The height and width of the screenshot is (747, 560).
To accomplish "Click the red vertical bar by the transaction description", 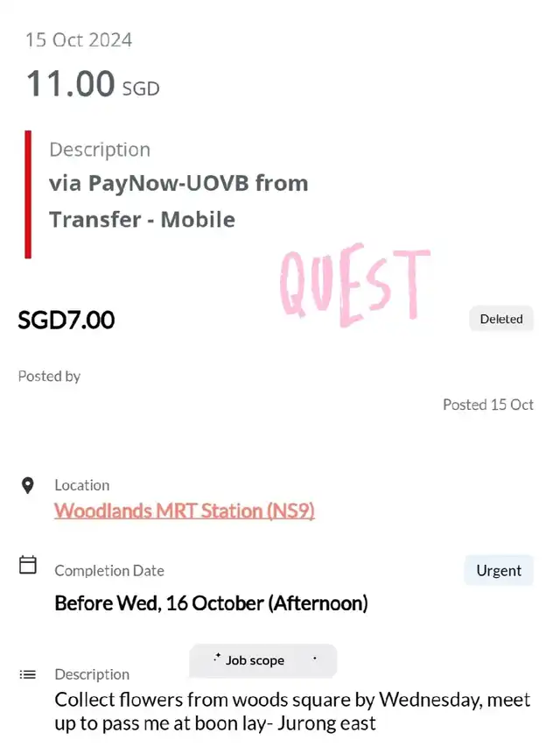I will click(28, 194).
